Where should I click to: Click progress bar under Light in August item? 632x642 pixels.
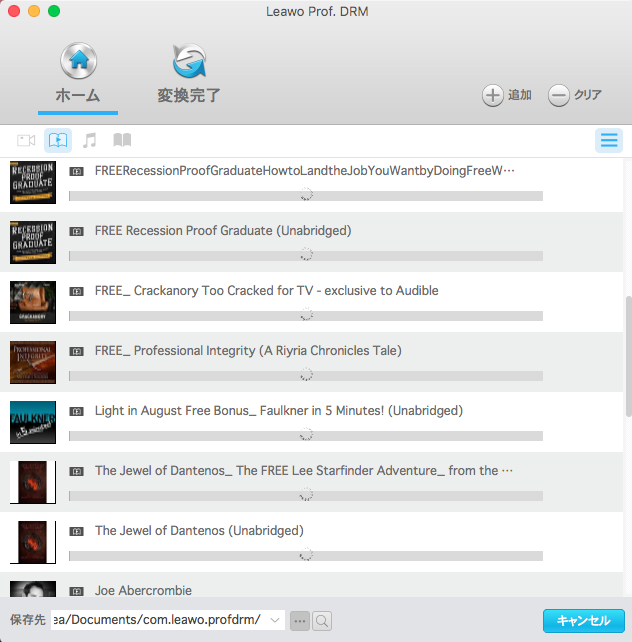[x=306, y=436]
